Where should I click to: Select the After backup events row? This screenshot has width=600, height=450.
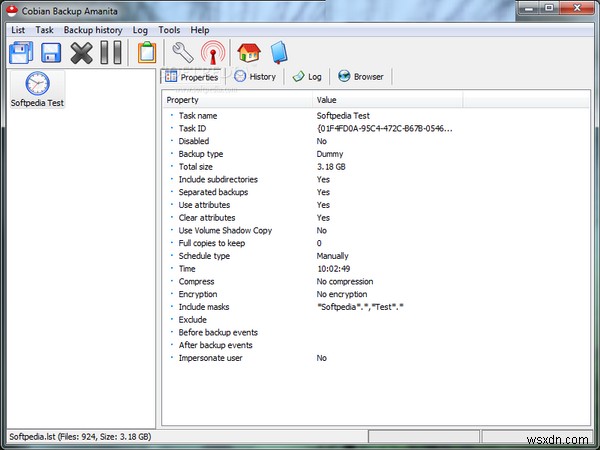pos(376,345)
